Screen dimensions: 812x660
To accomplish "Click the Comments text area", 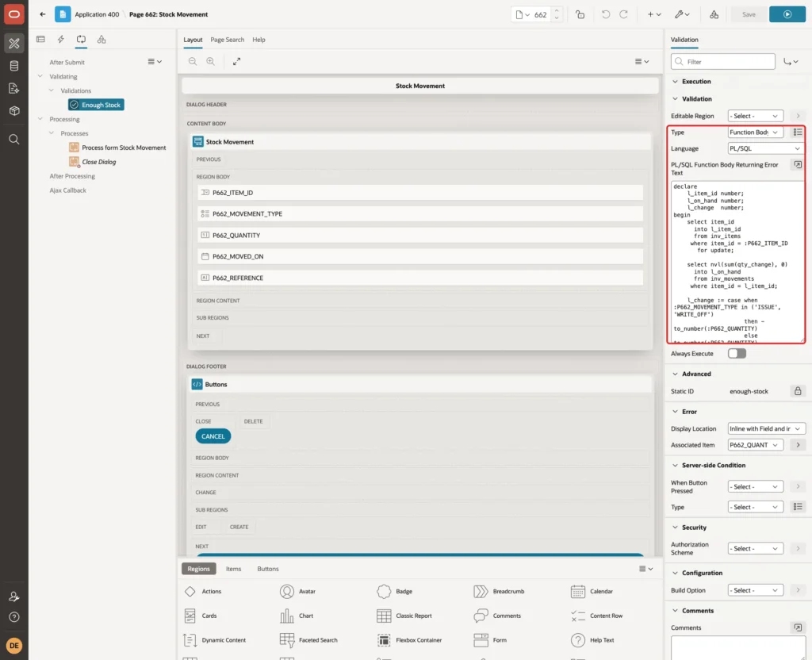I will 737,648.
